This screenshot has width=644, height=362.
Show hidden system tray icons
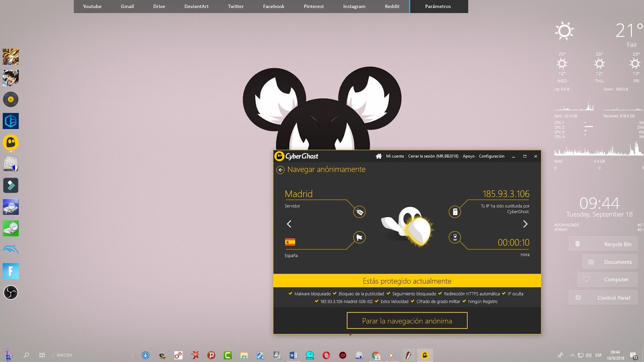[572, 355]
